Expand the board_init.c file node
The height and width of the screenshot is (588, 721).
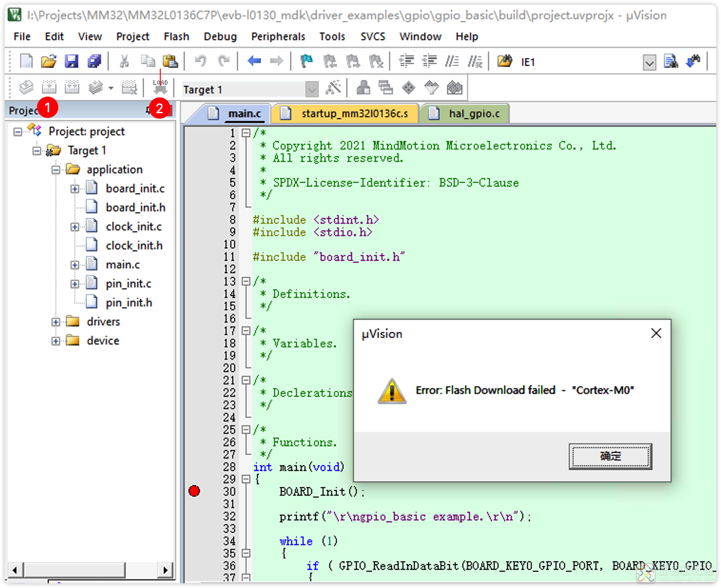(x=75, y=189)
